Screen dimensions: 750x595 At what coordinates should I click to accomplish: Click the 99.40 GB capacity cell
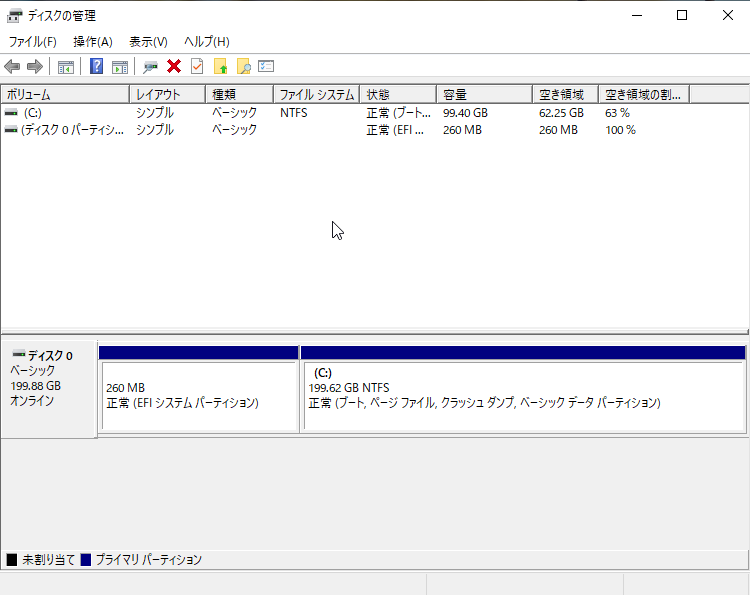click(x=465, y=113)
